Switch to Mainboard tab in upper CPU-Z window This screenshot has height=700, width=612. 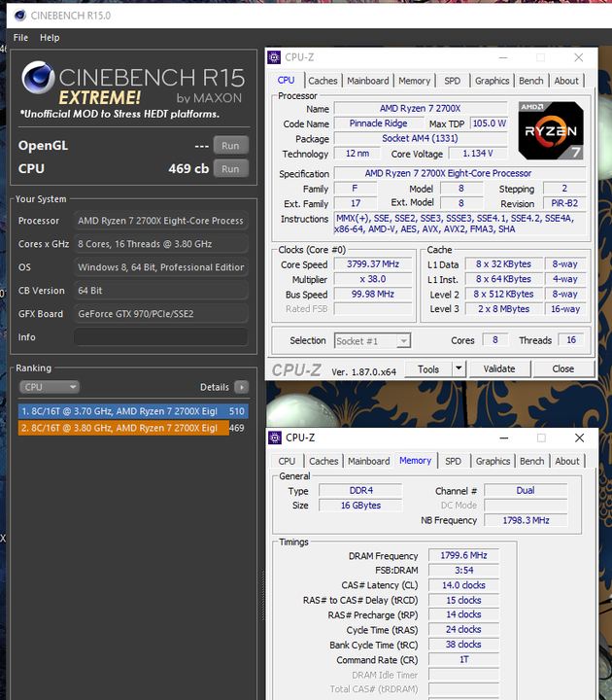pyautogui.click(x=368, y=81)
